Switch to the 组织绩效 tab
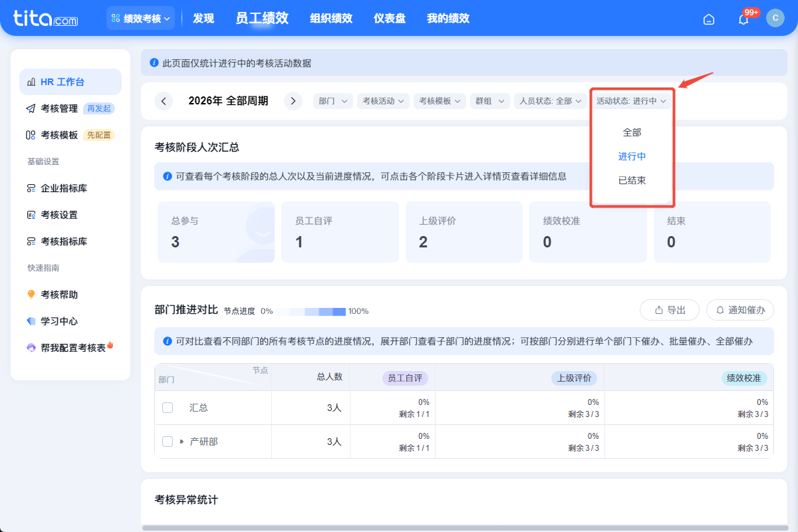The image size is (798, 532). (x=331, y=19)
